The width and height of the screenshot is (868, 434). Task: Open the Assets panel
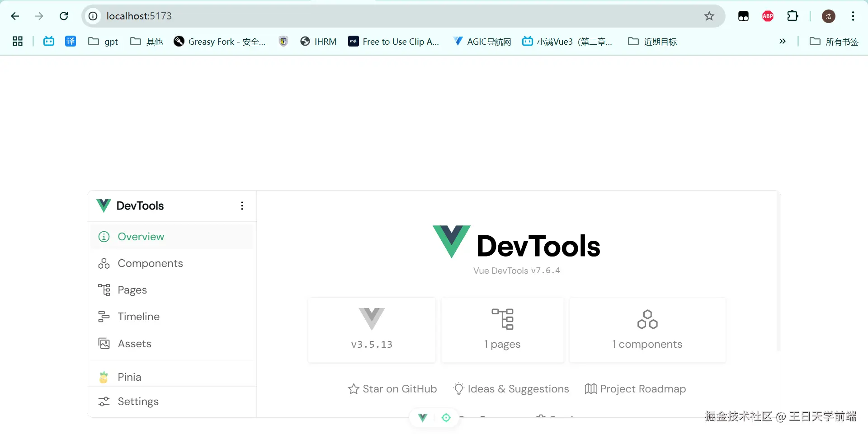coord(134,344)
